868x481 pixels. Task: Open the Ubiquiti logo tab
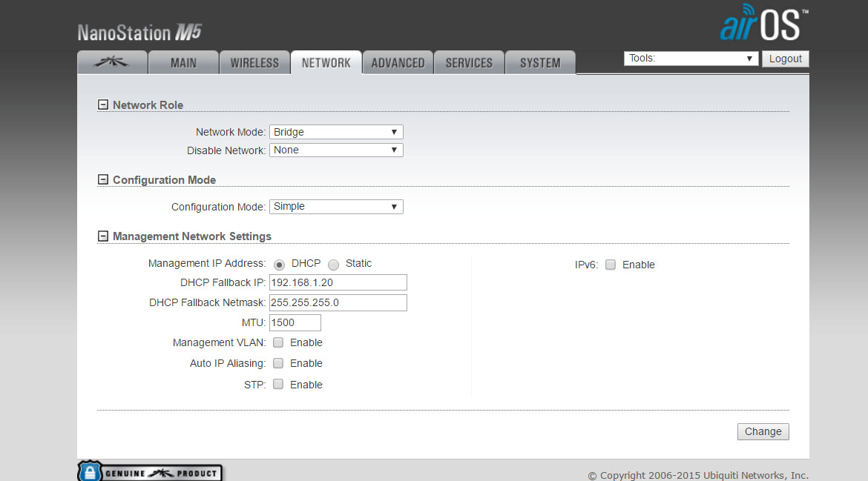pyautogui.click(x=112, y=63)
